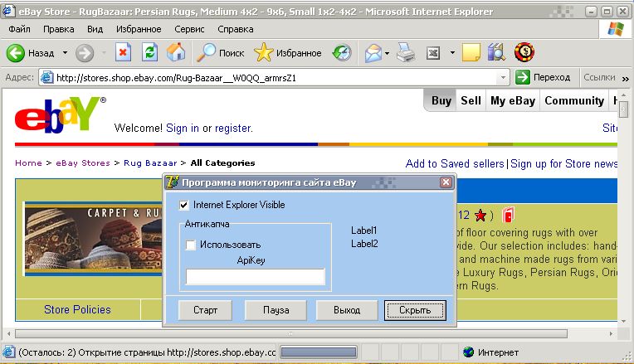
Task: Click the horizontal scrollbar right arrow
Action: click(x=611, y=333)
